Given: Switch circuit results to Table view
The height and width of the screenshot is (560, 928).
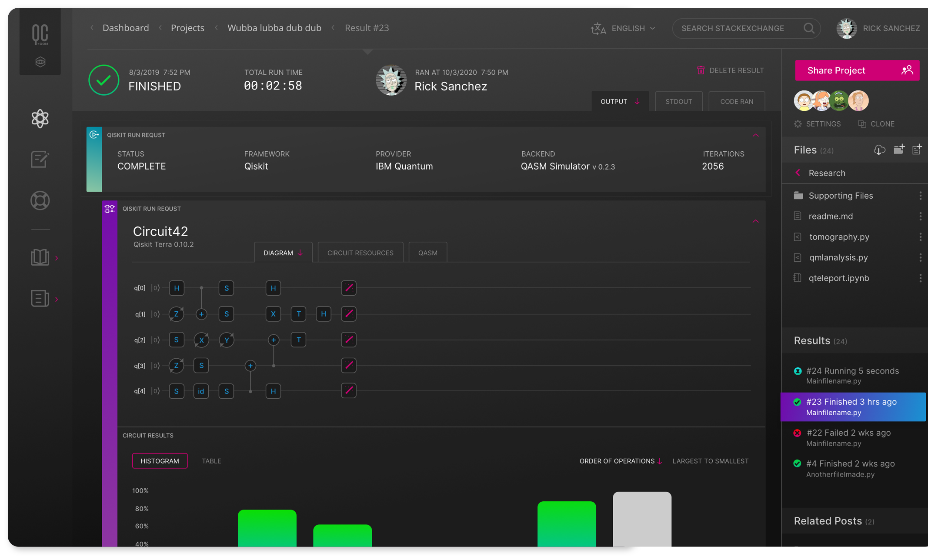Looking at the screenshot, I should tap(211, 461).
